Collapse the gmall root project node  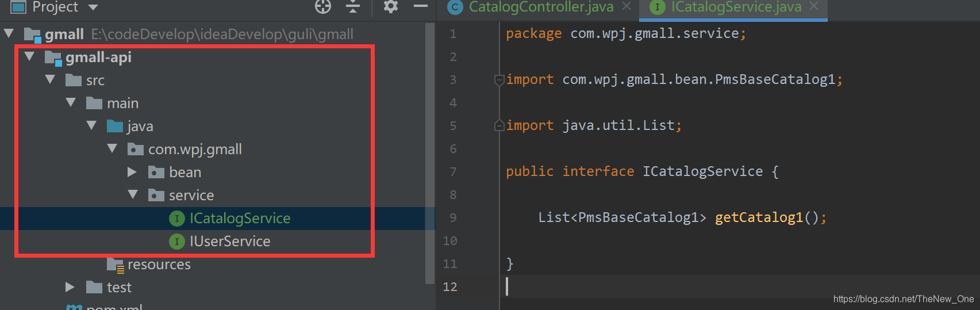coord(9,34)
